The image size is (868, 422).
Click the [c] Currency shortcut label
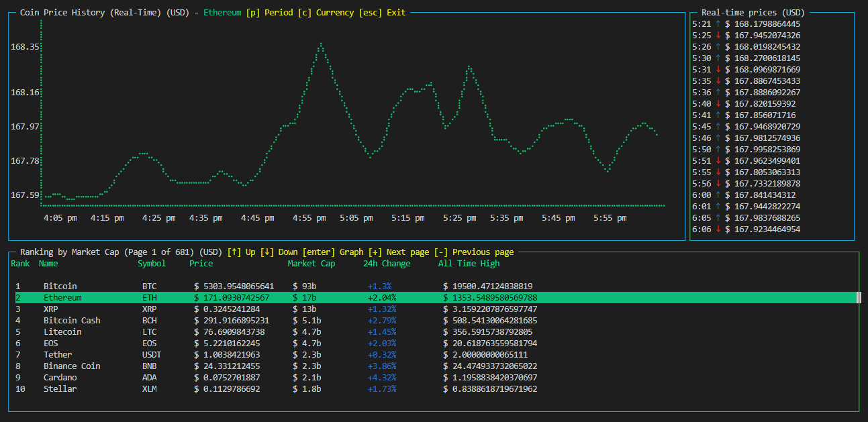point(326,13)
